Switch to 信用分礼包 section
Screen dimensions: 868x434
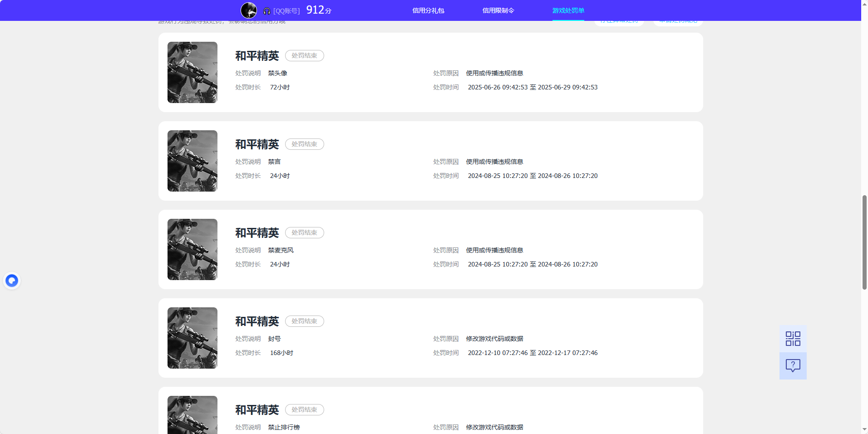click(427, 10)
